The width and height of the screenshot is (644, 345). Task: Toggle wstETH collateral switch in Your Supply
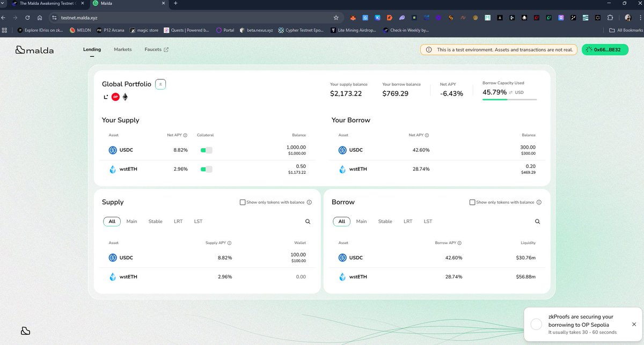coord(207,170)
